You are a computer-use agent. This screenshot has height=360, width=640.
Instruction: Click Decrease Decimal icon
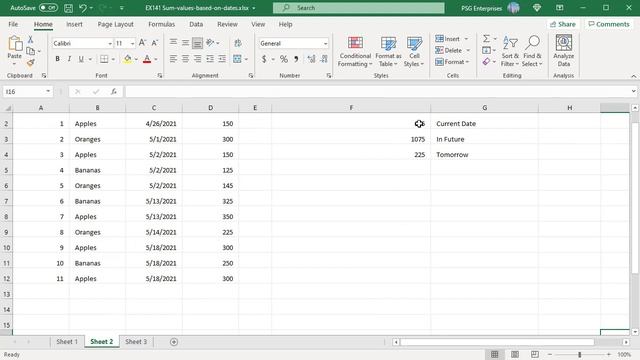[324, 59]
